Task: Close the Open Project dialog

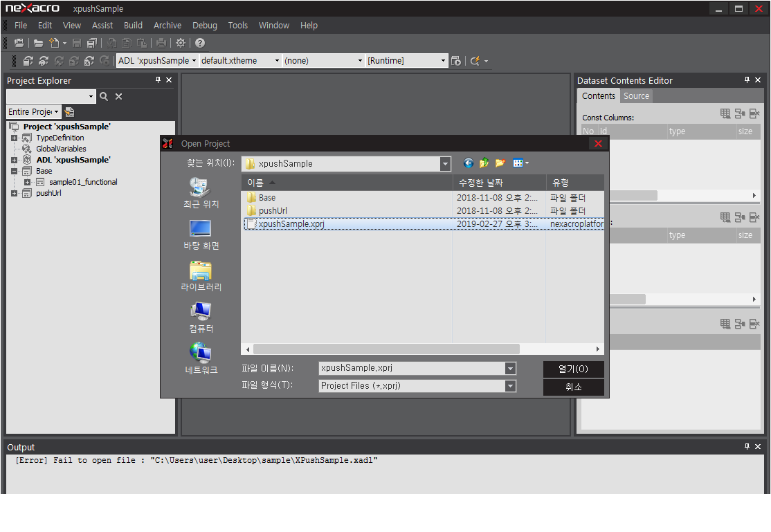Action: click(x=598, y=144)
